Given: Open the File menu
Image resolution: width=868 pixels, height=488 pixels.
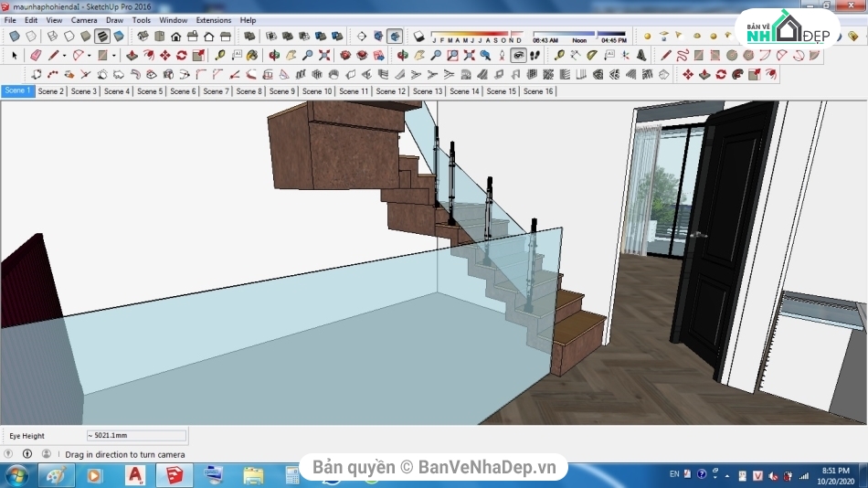Looking at the screenshot, I should pyautogui.click(x=10, y=20).
